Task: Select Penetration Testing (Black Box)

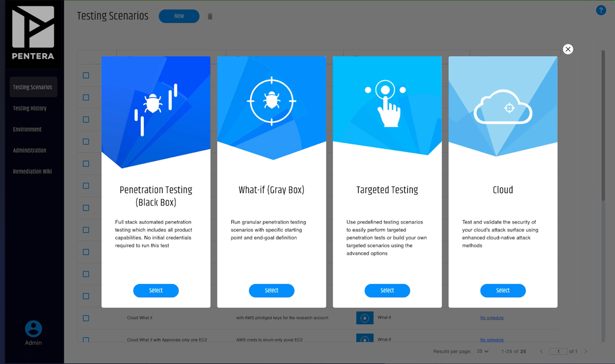Action: 156,290
